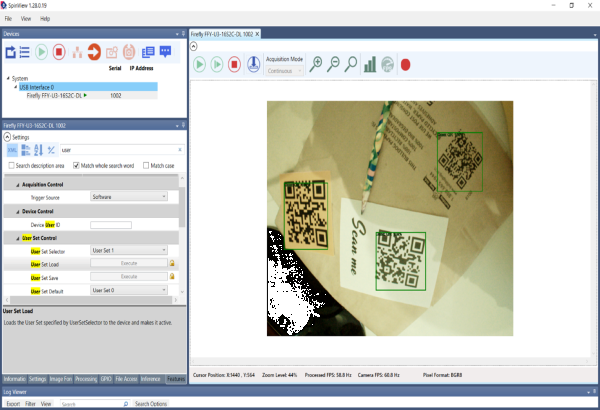Clear the feature search box with X
The image size is (600, 410).
pos(180,150)
